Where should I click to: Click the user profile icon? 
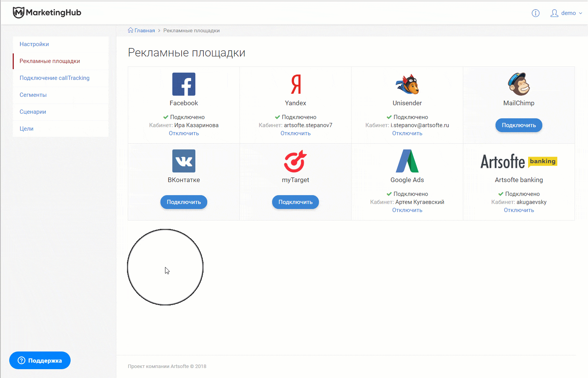click(554, 13)
